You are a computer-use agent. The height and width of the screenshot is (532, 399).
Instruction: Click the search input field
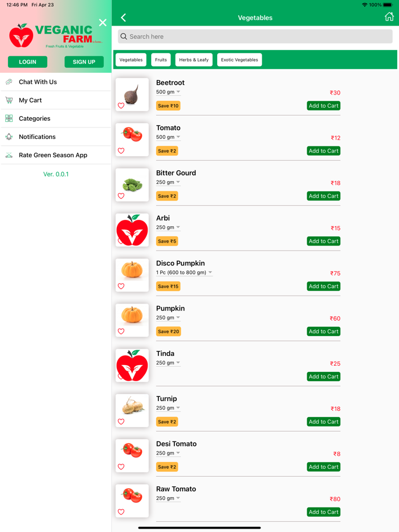tap(255, 36)
